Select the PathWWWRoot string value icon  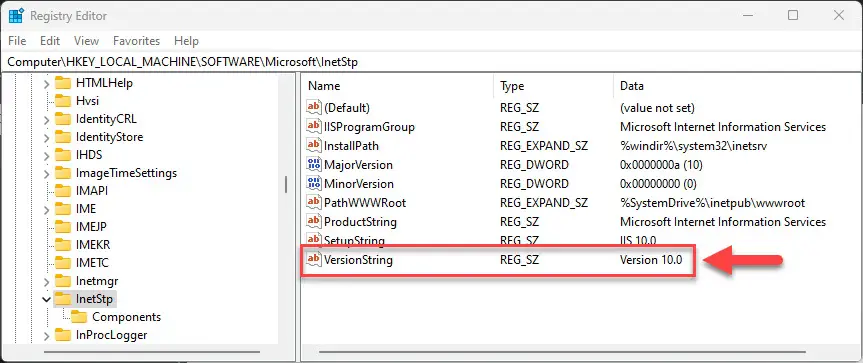pos(314,202)
